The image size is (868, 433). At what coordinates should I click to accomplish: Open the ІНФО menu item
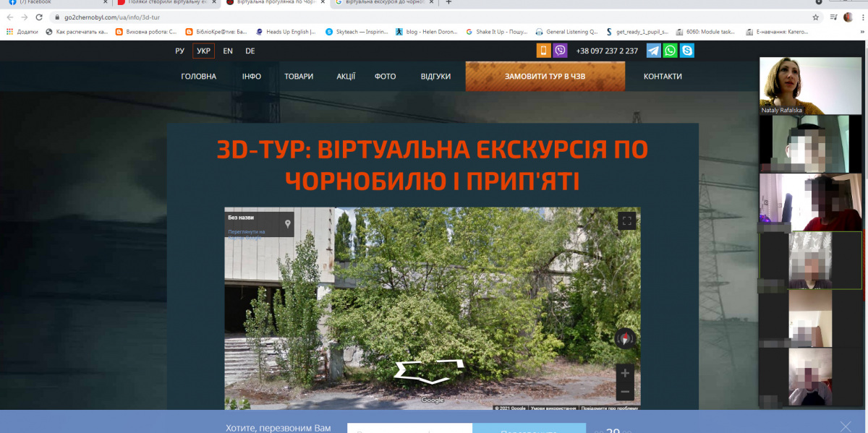click(x=252, y=77)
